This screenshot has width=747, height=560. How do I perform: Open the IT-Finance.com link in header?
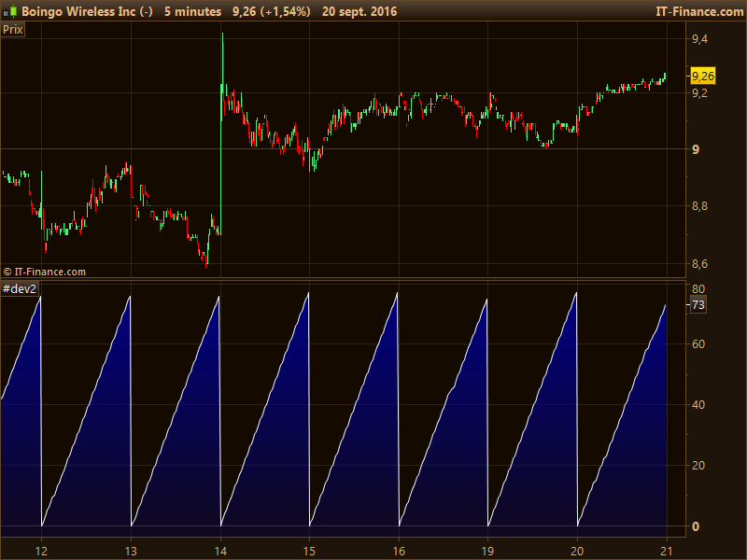(699, 11)
